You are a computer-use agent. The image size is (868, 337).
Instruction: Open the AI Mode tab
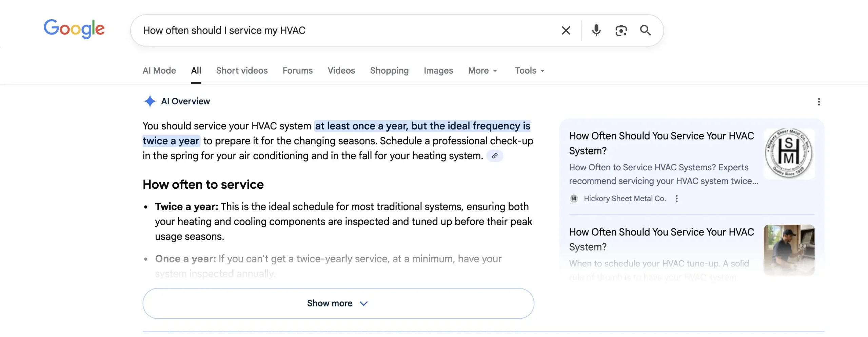click(x=159, y=71)
